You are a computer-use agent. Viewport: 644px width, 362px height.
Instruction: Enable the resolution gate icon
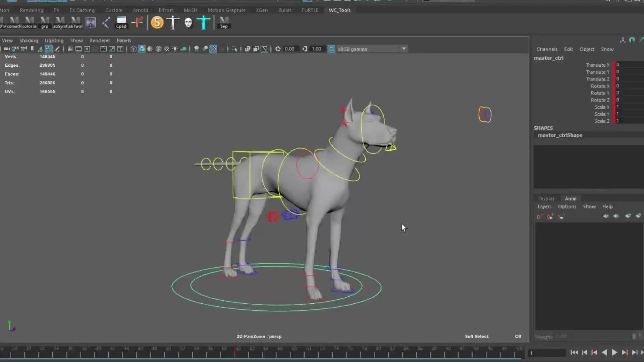pyautogui.click(x=87, y=49)
